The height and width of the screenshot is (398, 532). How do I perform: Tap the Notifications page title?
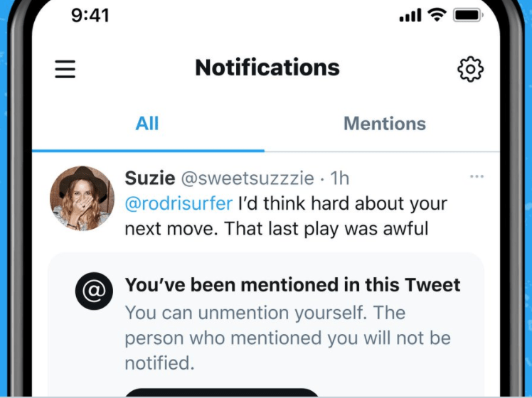[267, 68]
